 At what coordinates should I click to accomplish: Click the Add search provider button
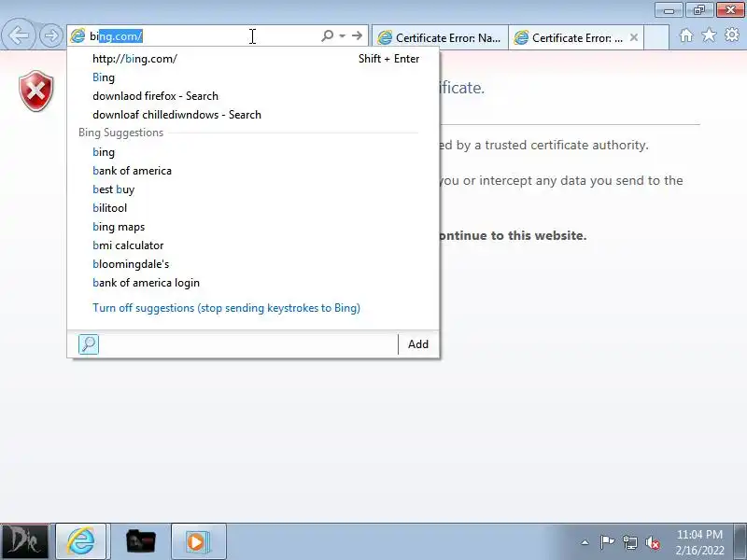pos(417,343)
